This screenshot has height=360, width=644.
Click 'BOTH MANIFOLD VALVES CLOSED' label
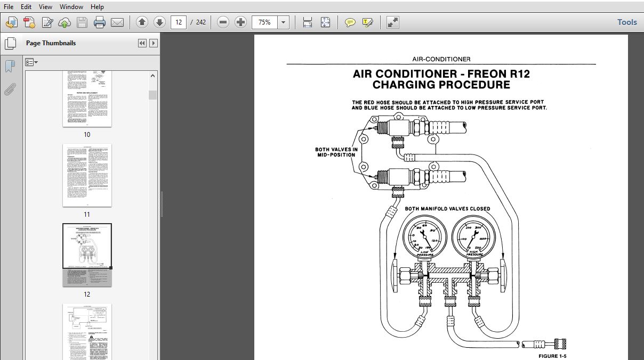(x=447, y=209)
